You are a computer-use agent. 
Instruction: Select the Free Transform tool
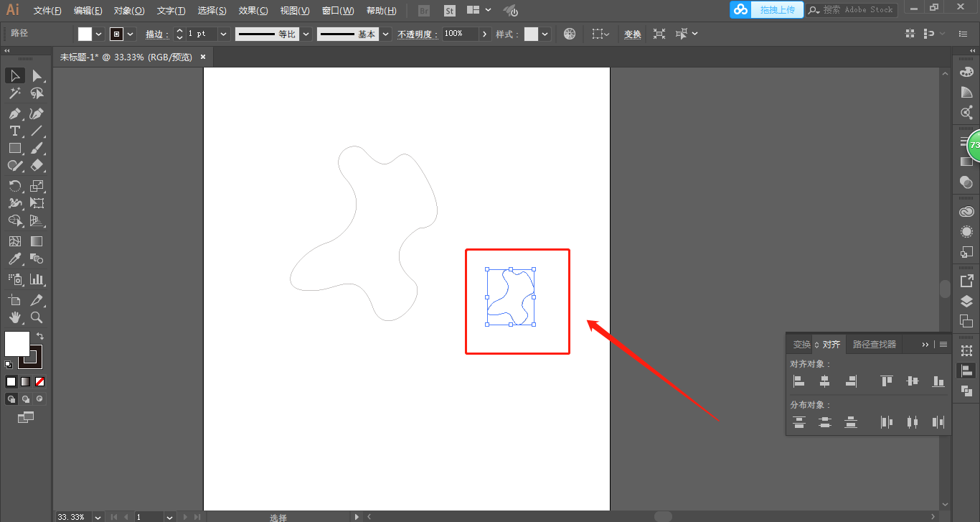[x=37, y=203]
